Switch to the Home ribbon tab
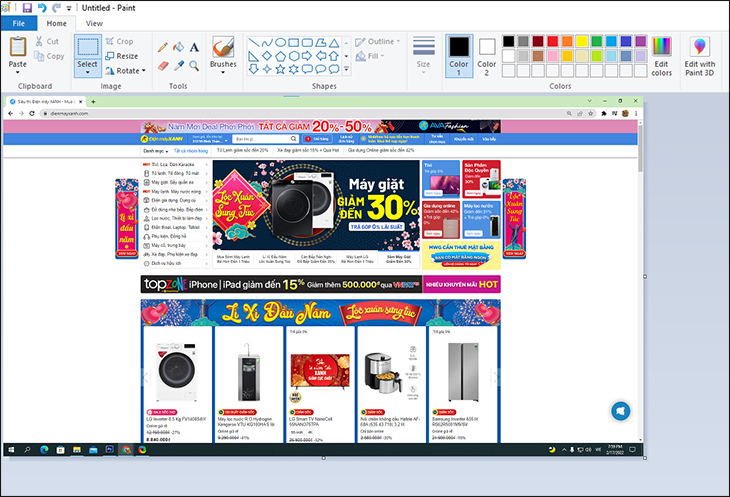Image resolution: width=730 pixels, height=497 pixels. (x=56, y=23)
